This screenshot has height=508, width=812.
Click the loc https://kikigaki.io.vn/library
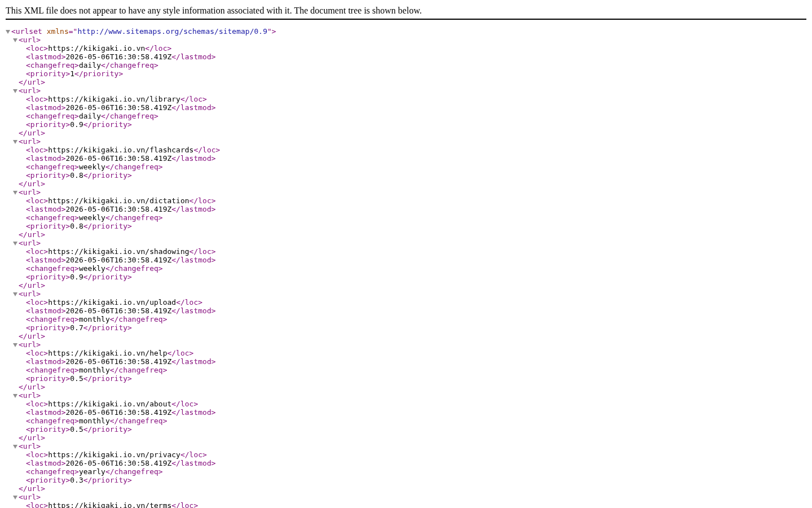[x=114, y=99]
